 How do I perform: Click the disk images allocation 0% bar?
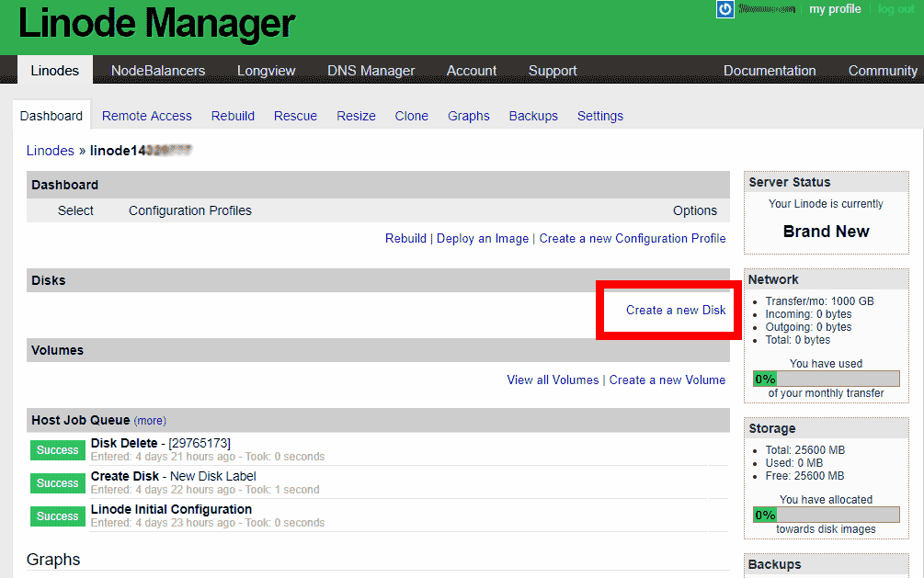[x=827, y=515]
